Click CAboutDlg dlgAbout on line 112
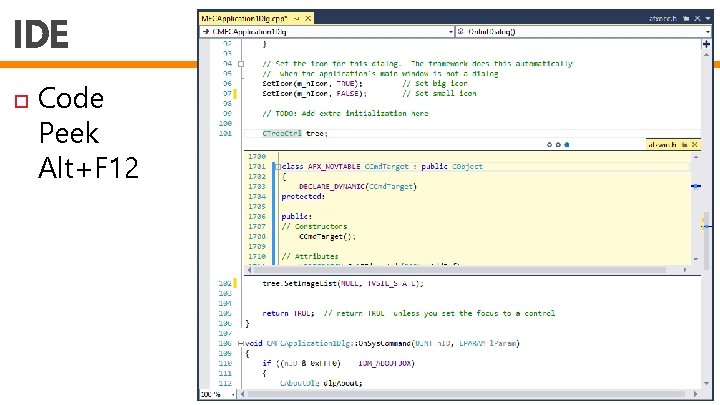 pos(321,383)
